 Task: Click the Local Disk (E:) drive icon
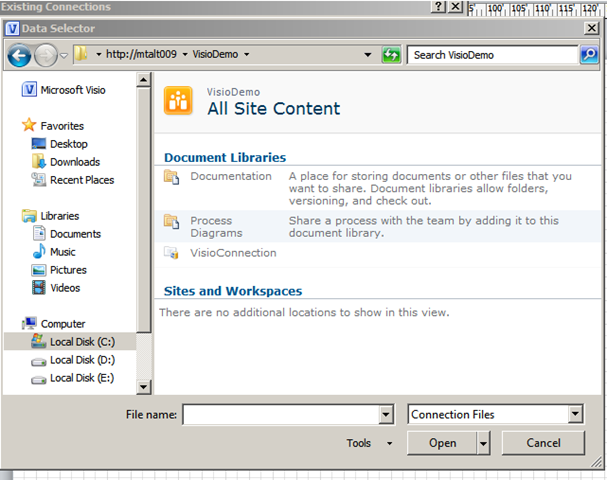pyautogui.click(x=39, y=380)
